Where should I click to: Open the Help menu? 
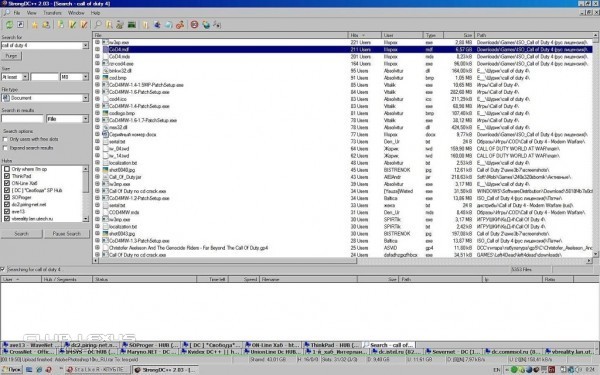pos(95,13)
